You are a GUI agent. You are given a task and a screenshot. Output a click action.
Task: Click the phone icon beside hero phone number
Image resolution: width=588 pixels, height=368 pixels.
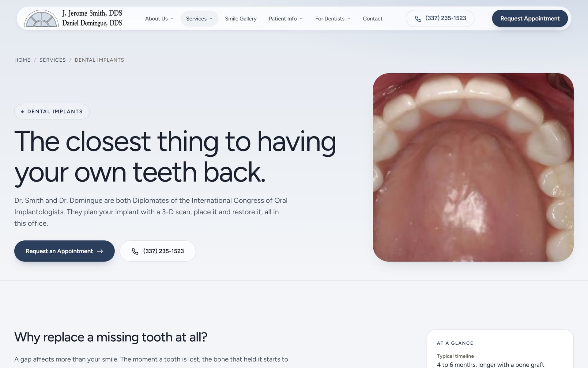click(135, 251)
